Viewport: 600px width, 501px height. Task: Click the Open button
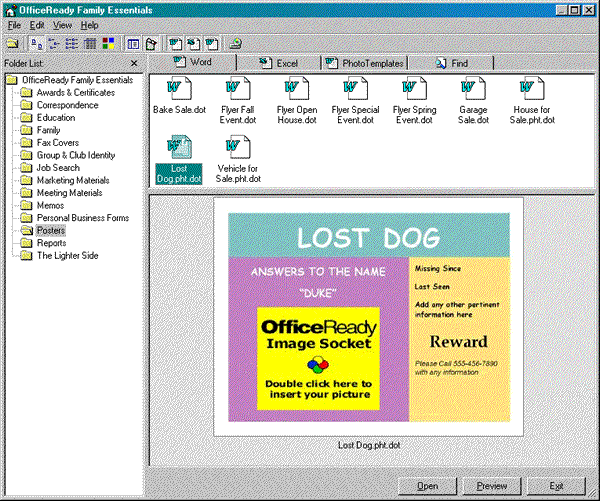(427, 486)
